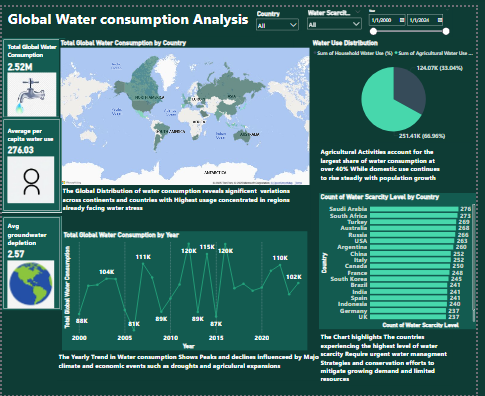Image resolution: width=485 pixels, height=396 pixels.
Task: Select the China bar
Action: tap(410, 254)
